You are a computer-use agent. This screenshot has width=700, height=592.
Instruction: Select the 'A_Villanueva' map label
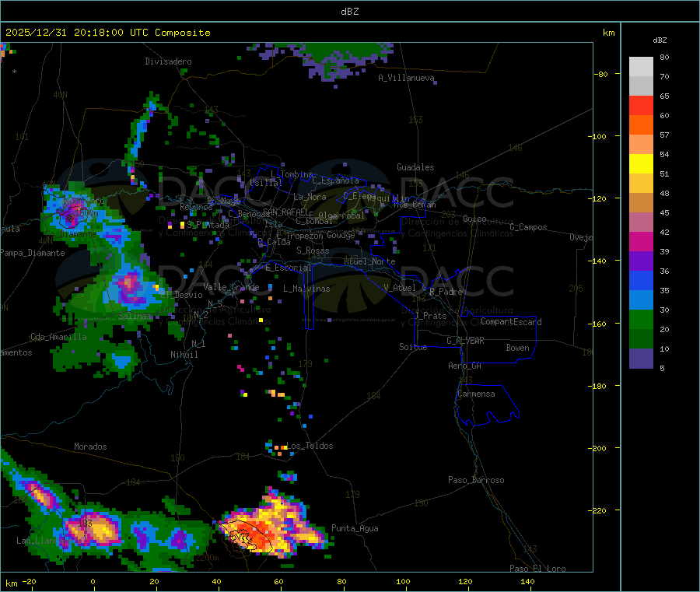tap(406, 78)
